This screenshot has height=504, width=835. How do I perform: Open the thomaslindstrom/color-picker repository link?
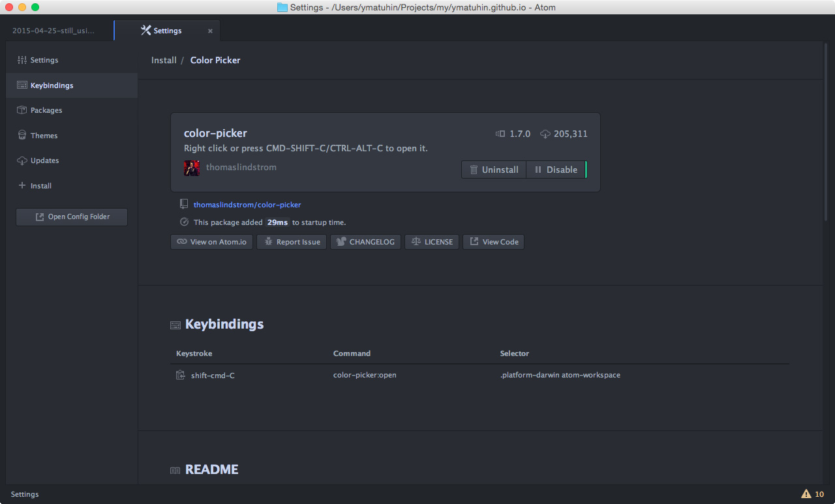tap(247, 205)
